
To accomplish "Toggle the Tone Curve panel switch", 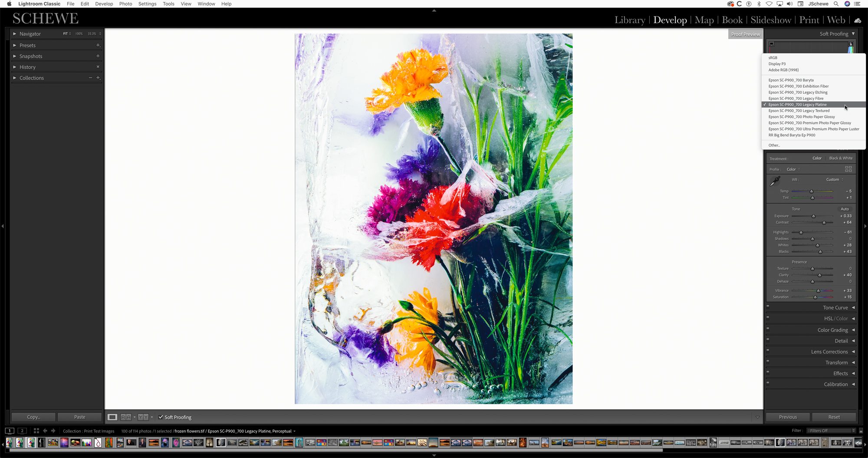I will click(768, 306).
